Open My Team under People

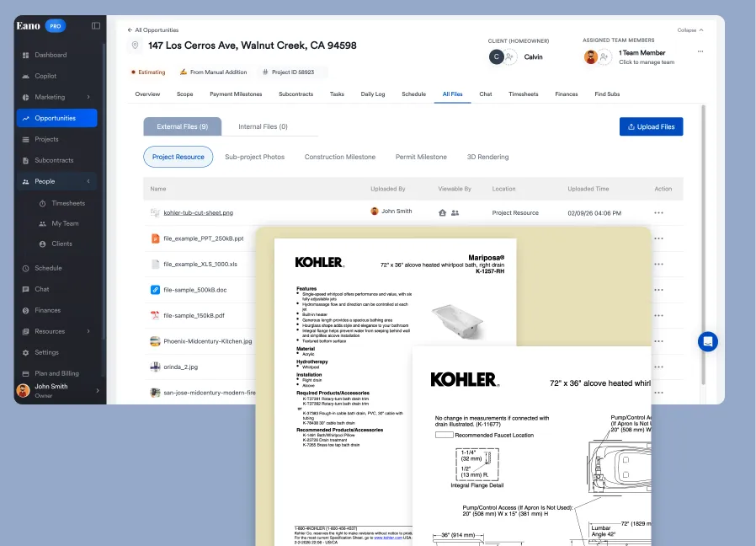coord(65,223)
